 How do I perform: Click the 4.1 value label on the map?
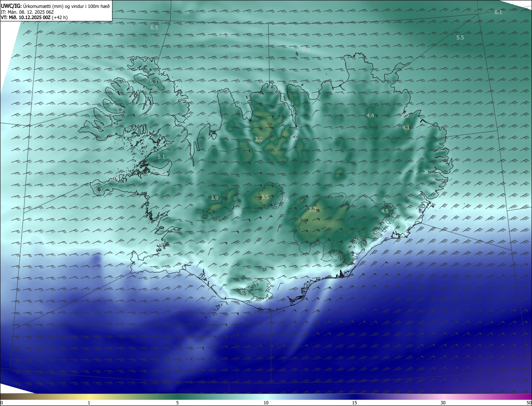coord(406,128)
